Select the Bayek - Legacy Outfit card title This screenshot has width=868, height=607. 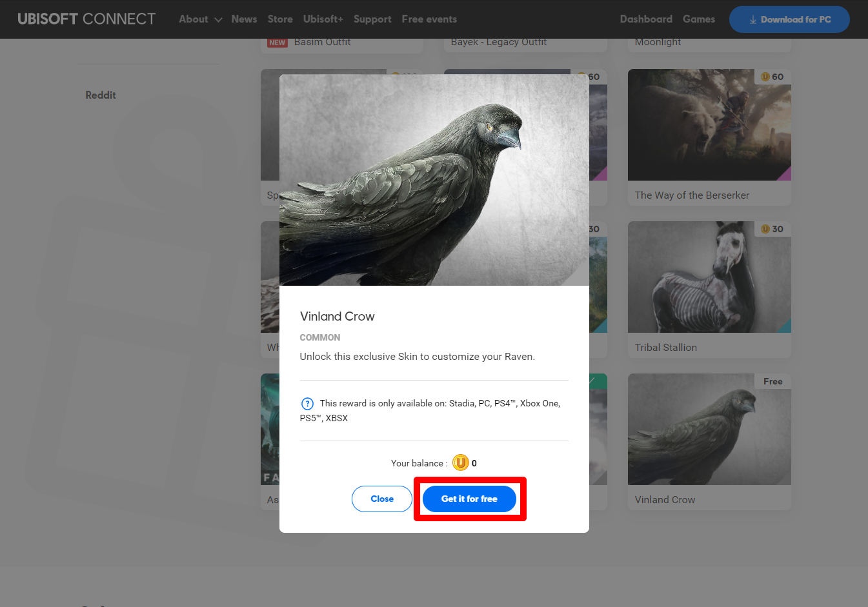point(498,42)
